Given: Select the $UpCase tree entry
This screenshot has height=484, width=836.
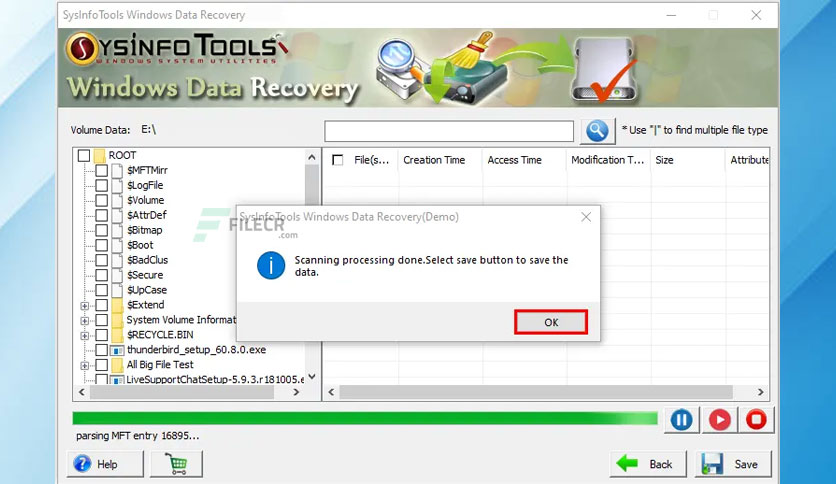Looking at the screenshot, I should pos(147,290).
